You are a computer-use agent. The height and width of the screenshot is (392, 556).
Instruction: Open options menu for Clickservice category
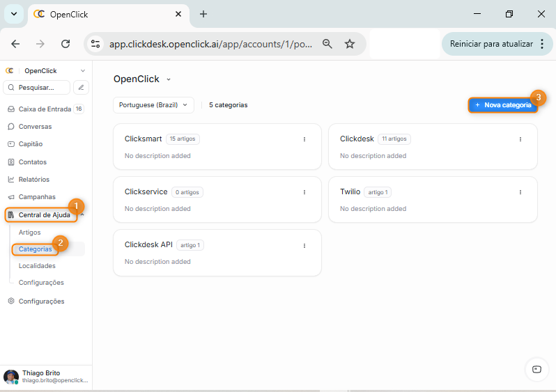304,192
